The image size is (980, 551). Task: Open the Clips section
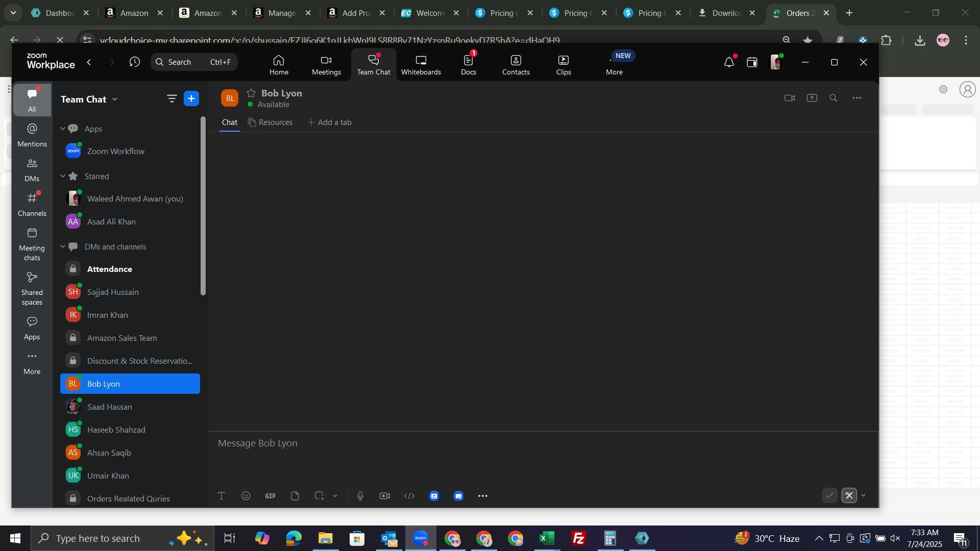563,65
